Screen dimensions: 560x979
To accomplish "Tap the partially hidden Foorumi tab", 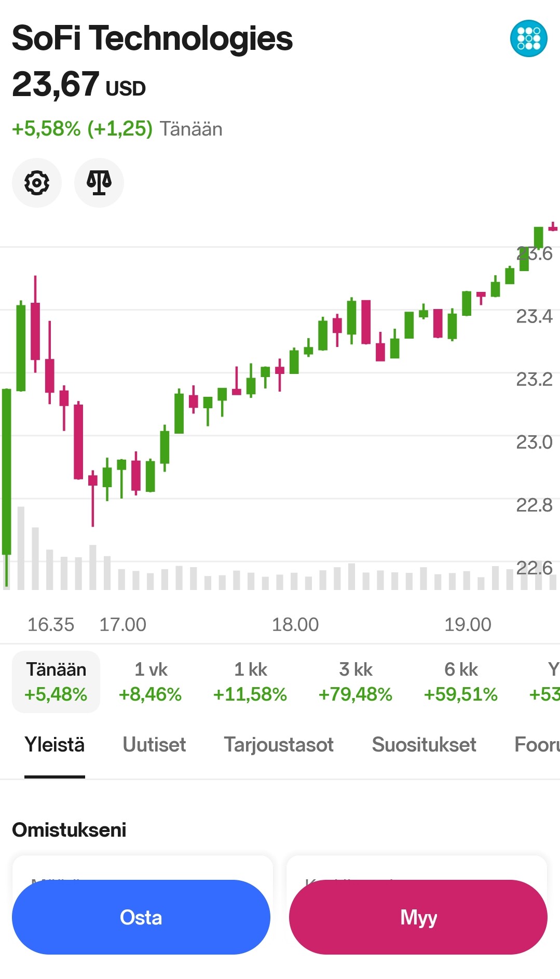I will (x=537, y=745).
